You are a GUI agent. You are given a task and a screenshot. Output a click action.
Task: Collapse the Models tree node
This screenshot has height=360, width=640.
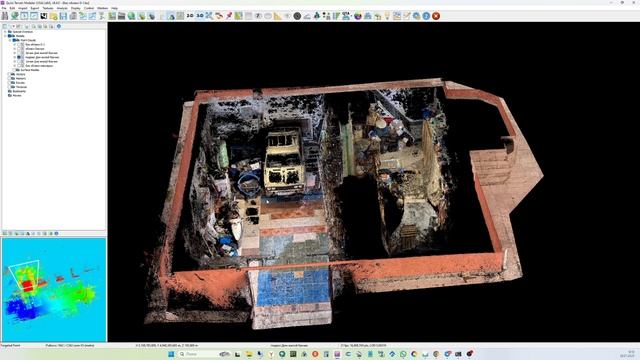coord(5,36)
